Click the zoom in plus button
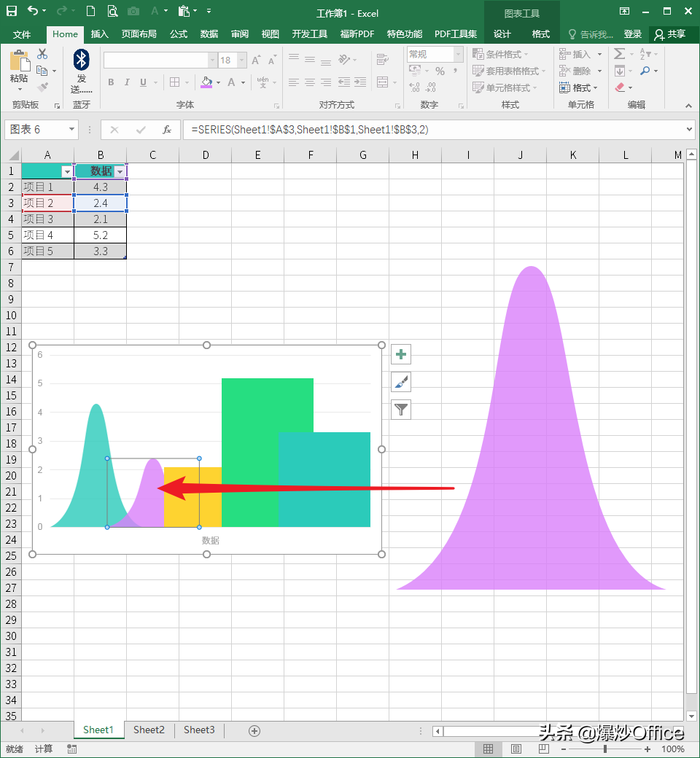 click(x=647, y=749)
